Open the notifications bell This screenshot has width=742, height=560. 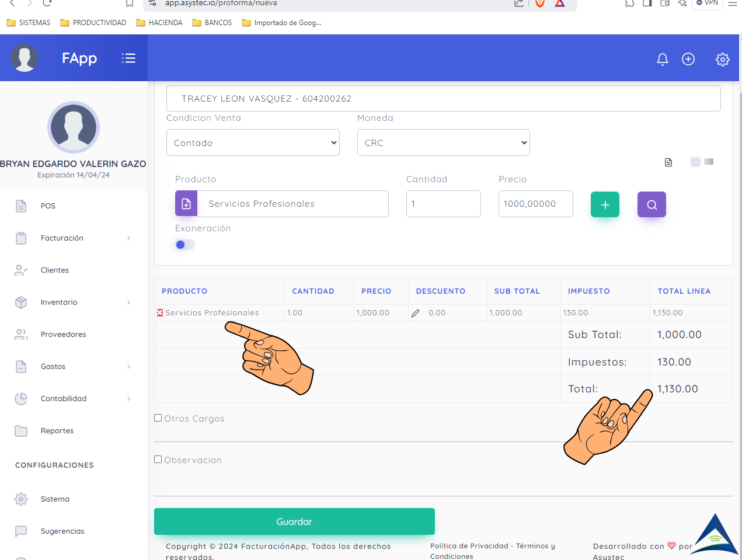pyautogui.click(x=662, y=59)
